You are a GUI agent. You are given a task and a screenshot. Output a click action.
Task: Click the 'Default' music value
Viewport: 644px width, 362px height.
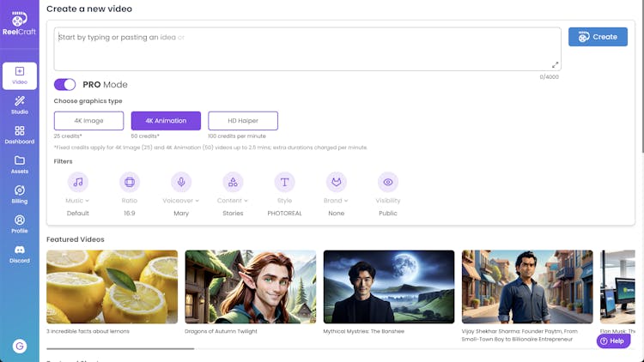coord(78,214)
